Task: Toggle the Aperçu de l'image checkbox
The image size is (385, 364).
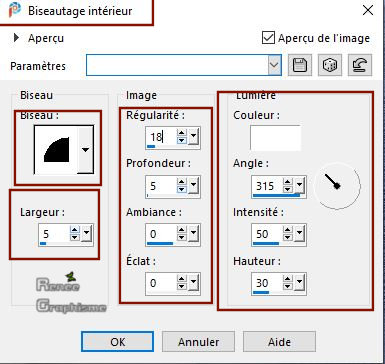Action: tap(268, 38)
